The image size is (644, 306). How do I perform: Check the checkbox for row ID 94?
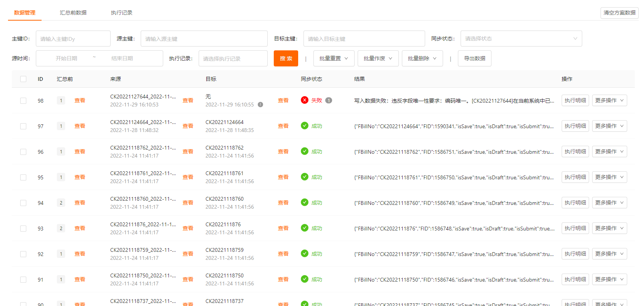click(x=23, y=203)
